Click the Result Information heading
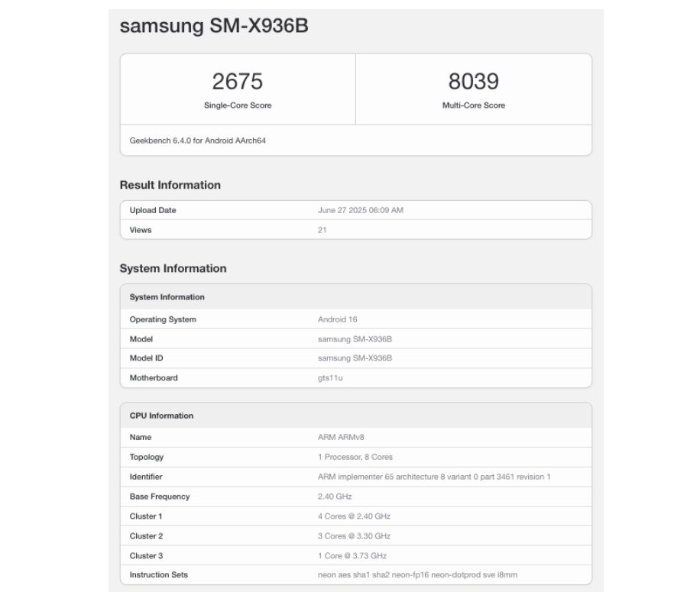This screenshot has height=592, width=700. (170, 185)
